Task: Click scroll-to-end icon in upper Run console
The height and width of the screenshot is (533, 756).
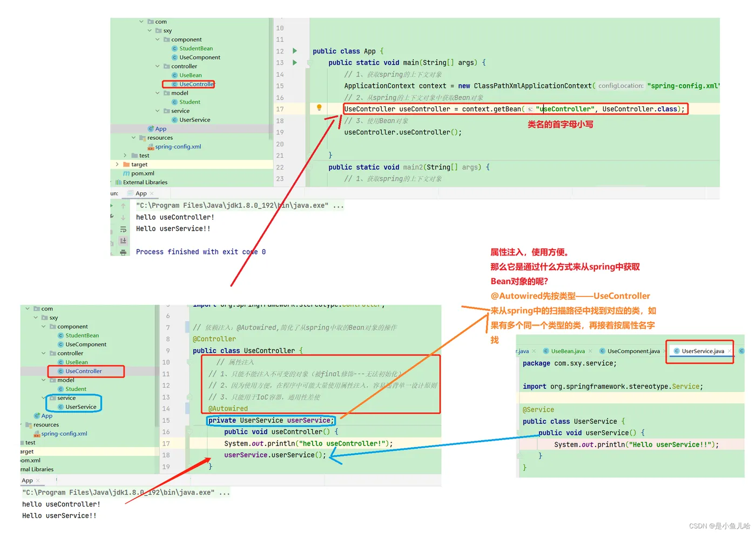Action: click(x=123, y=241)
